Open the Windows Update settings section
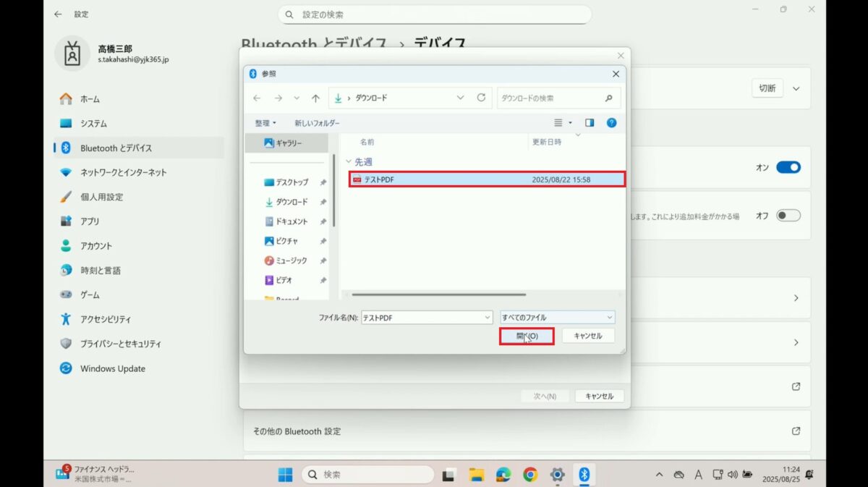Viewport: 868px width, 487px height. tap(112, 368)
